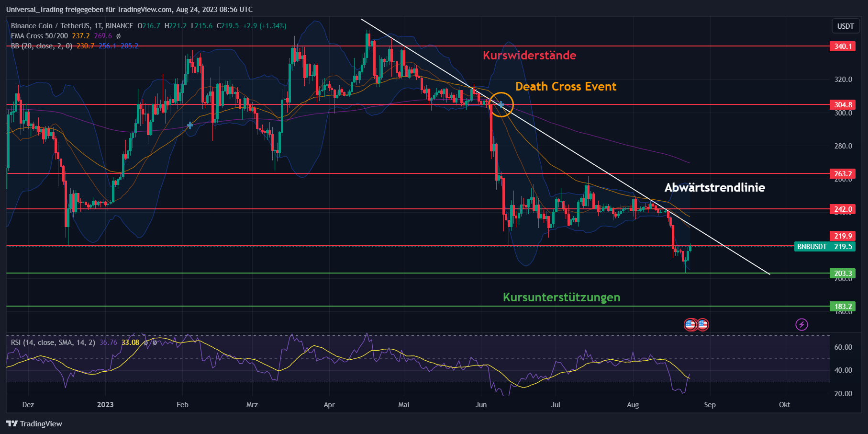Click the lightning bolt event icon
The width and height of the screenshot is (868, 434).
pos(801,324)
